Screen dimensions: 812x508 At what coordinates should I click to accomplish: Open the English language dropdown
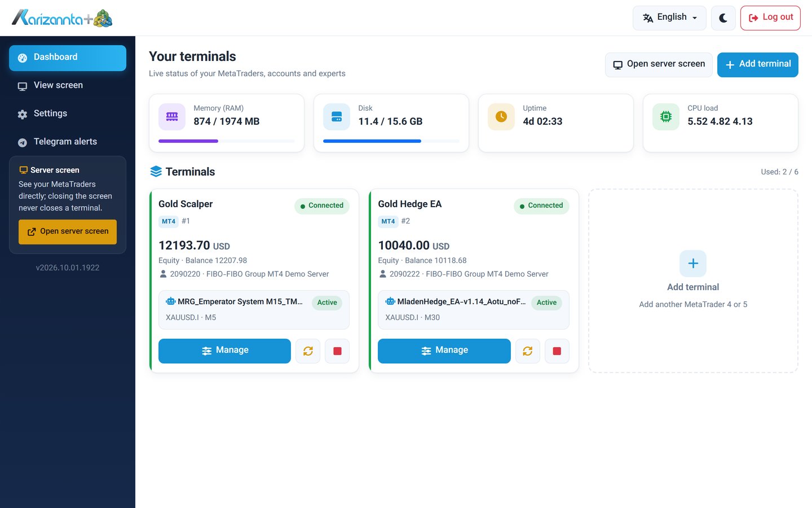[670, 18]
